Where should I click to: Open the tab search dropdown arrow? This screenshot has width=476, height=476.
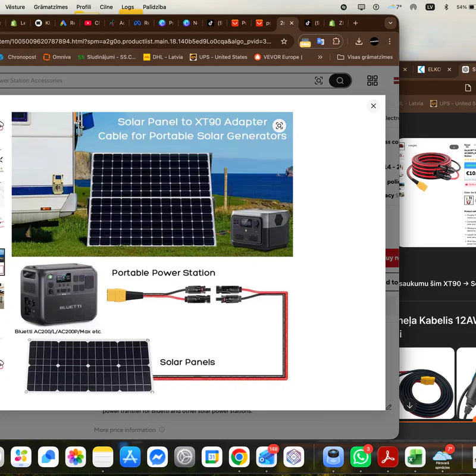[x=390, y=23]
